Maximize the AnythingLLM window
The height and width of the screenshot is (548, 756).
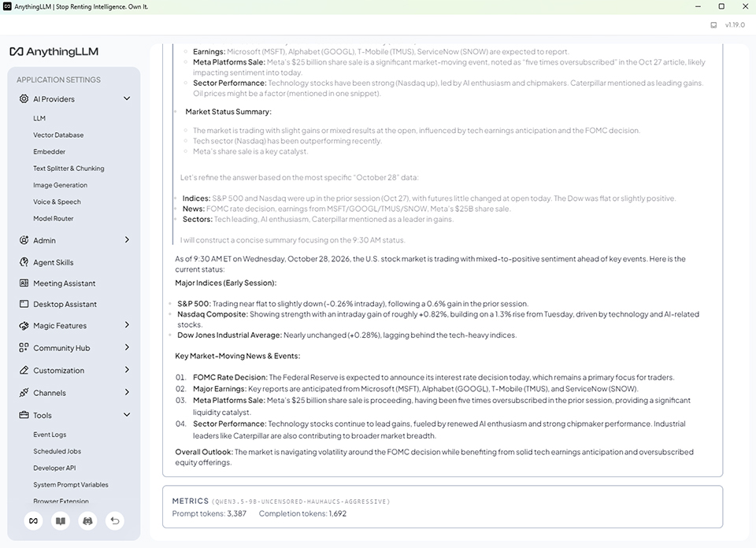[721, 7]
